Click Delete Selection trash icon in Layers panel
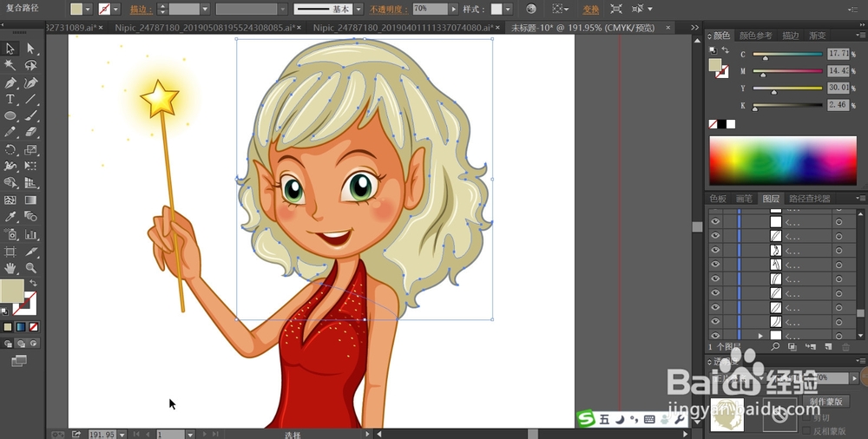Viewport: 868px width, 439px height. pyautogui.click(x=845, y=346)
